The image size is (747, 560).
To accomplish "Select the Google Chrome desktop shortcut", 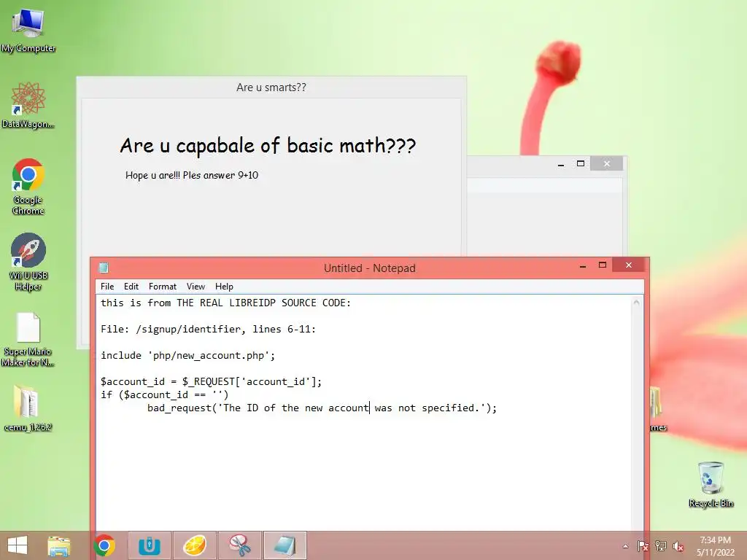I will 28,187.
